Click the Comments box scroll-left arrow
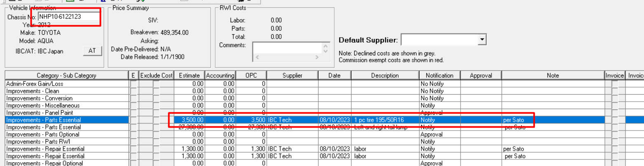Image resolution: width=644 pixels, height=166 pixels. [x=258, y=58]
